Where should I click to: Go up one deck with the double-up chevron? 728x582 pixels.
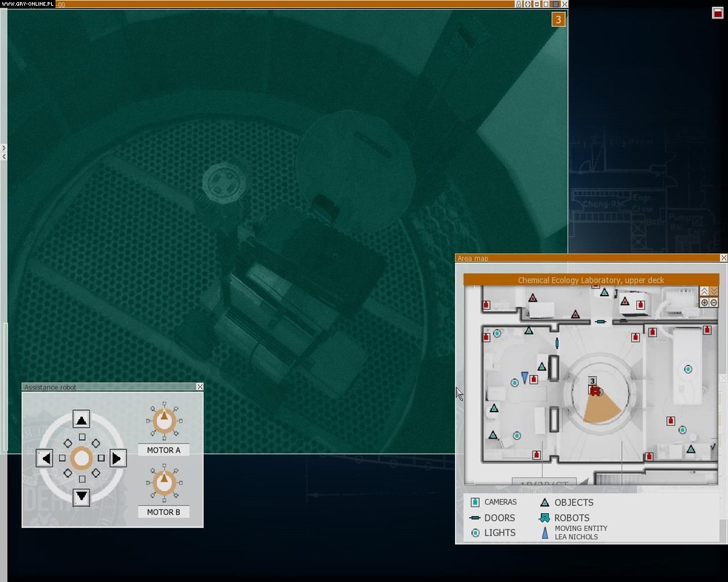click(x=705, y=291)
